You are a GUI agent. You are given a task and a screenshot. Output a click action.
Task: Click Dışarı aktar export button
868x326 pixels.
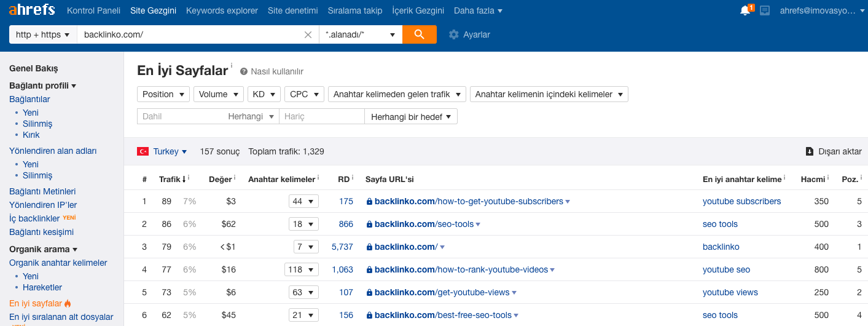pyautogui.click(x=834, y=151)
